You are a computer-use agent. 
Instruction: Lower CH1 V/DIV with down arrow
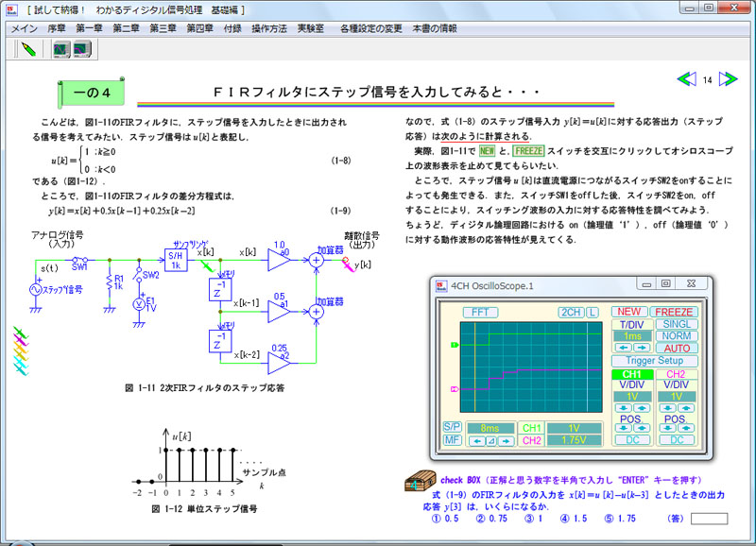[624, 408]
